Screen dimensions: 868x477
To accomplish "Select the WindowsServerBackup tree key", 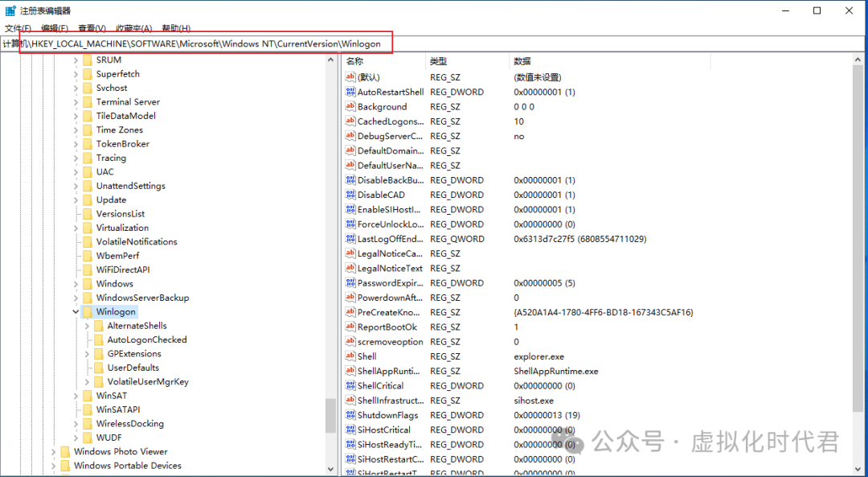I will [x=142, y=298].
